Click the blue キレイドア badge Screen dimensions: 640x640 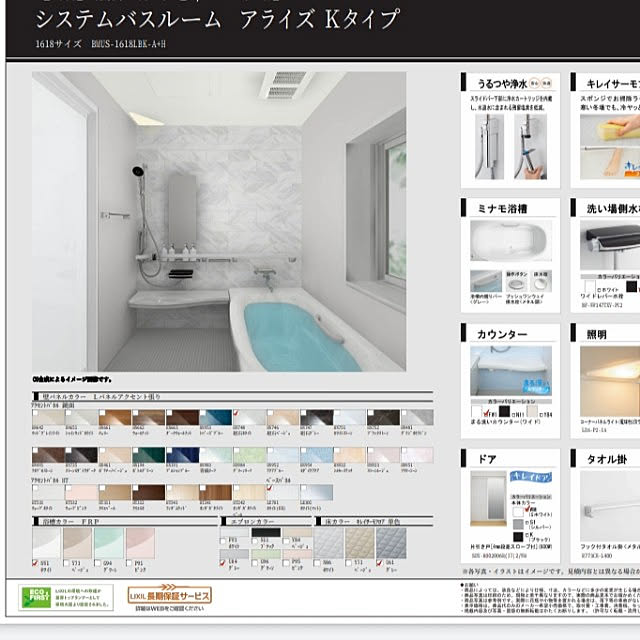(531, 476)
